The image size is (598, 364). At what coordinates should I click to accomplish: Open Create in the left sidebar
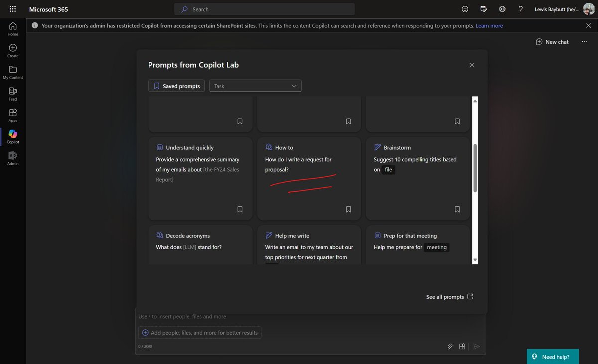13,50
